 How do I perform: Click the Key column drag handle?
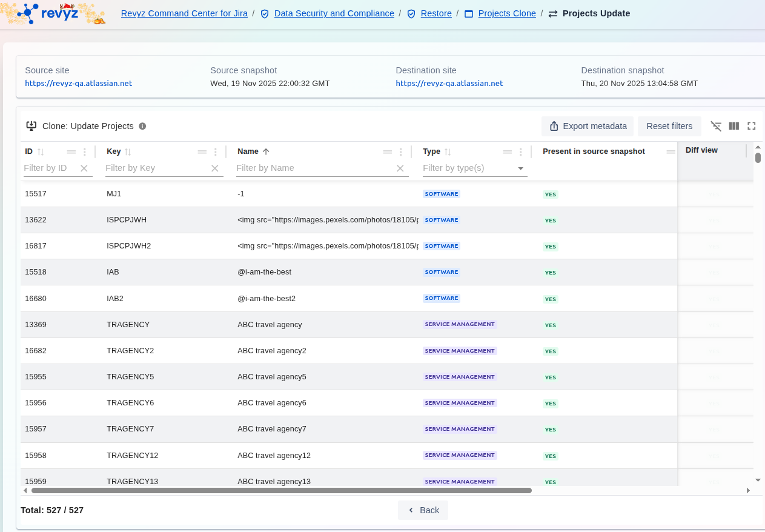tap(202, 152)
